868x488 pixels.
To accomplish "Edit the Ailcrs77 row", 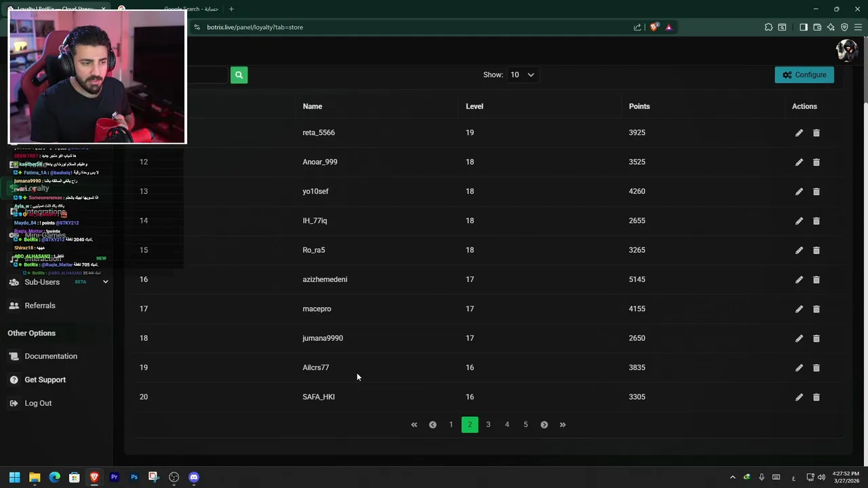I will 799,368.
